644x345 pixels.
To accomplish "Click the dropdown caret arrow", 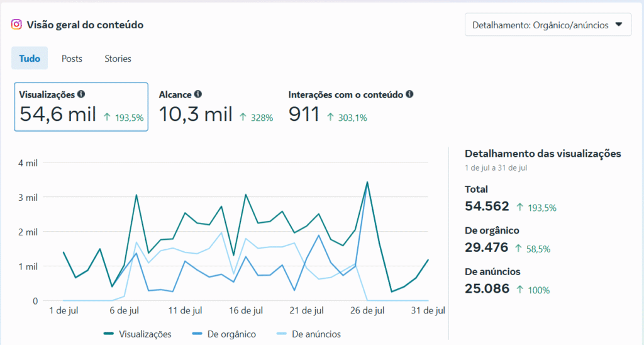I will click(619, 25).
